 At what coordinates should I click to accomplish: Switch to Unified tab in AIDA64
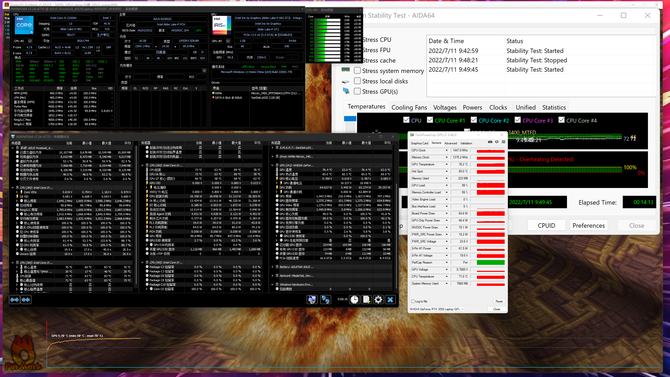525,107
